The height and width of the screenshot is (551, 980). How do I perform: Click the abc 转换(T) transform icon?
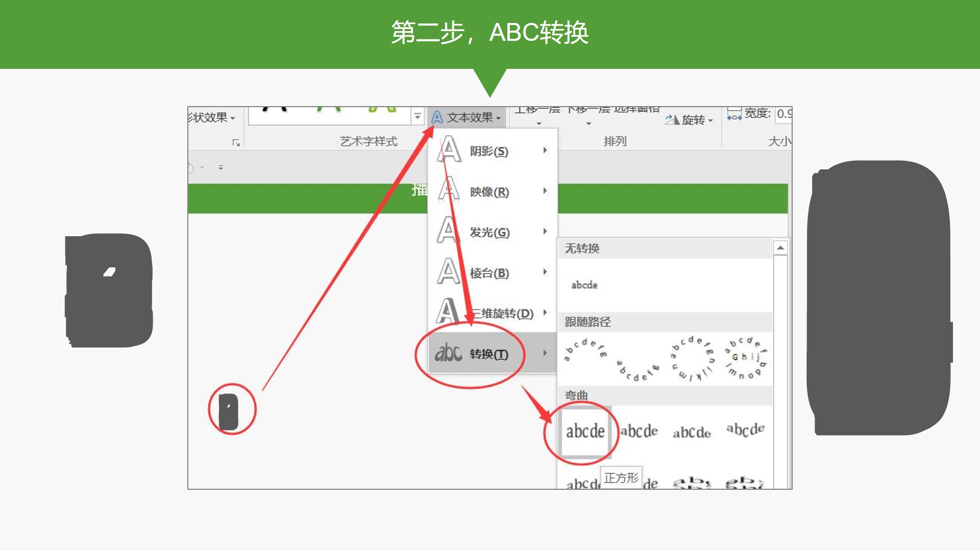[x=448, y=353]
